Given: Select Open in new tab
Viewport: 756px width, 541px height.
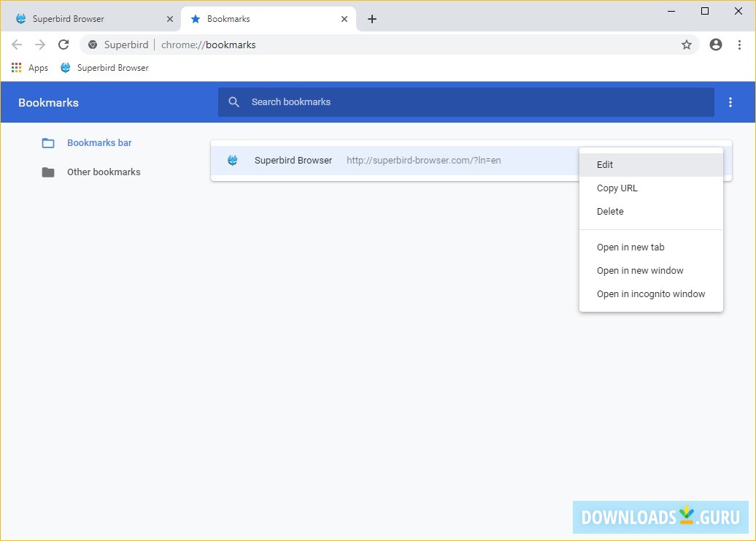Looking at the screenshot, I should coord(630,248).
